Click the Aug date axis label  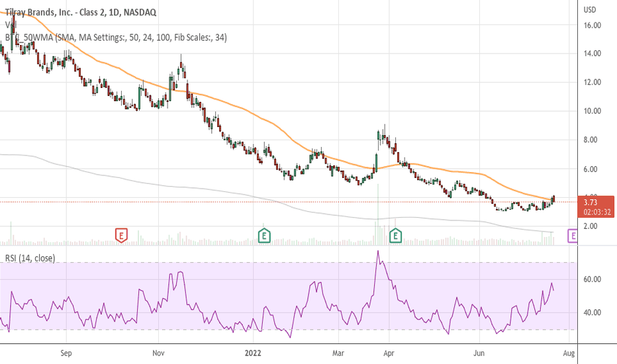(x=569, y=353)
